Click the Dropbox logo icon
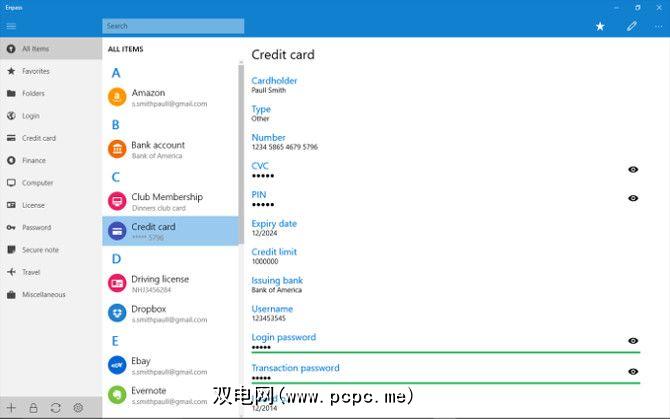Viewport: 670px width, 419px height. tap(117, 313)
